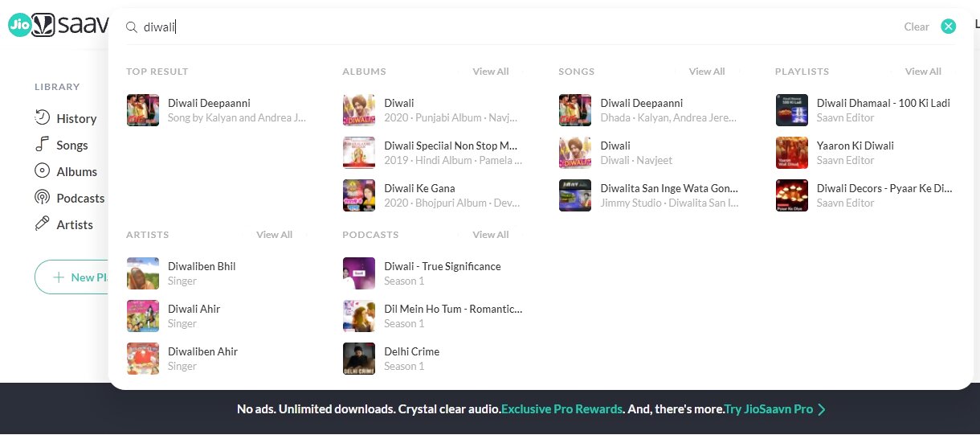
Task: Click Exclusive Pro Rewards link
Action: (561, 409)
